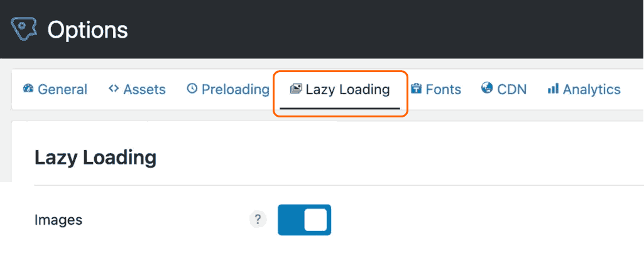The image size is (644, 263).
Task: Click the FlyingPress logo icon
Action: [25, 29]
